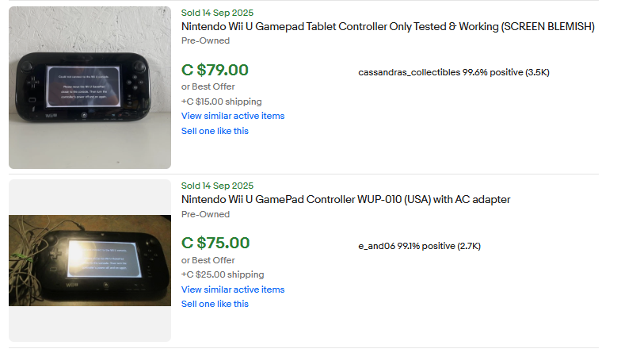Open the Wii U GamePad WUP-010 listing title
Image resolution: width=644 pixels, height=349 pixels.
tap(345, 200)
